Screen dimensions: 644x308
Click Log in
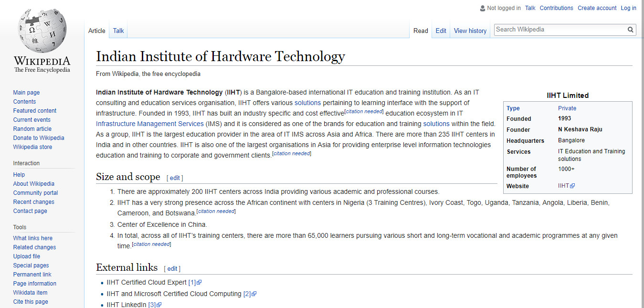[x=629, y=8]
